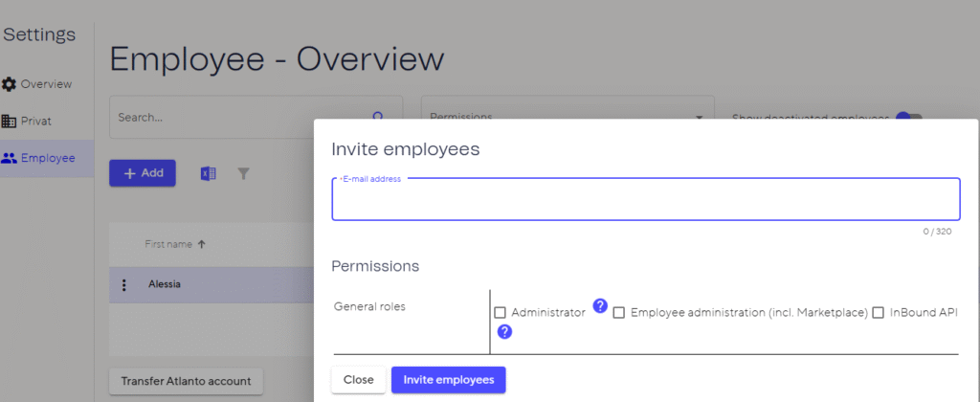Click the gear icon beside Overview
980x402 pixels.
click(10, 84)
